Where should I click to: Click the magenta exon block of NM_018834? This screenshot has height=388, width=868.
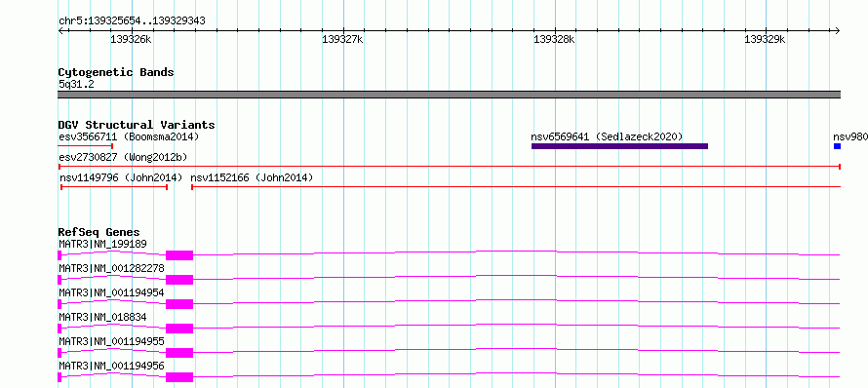click(x=179, y=329)
